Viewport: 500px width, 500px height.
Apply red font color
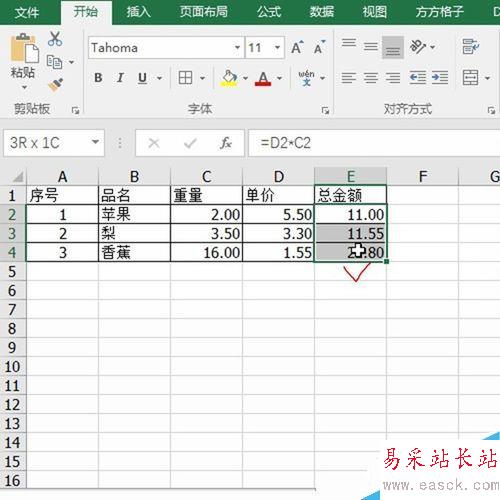tap(263, 79)
